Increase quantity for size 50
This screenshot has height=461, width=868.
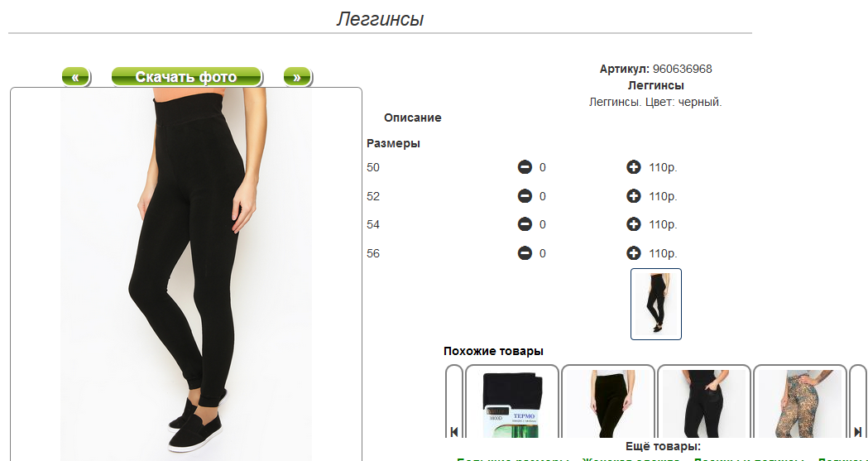(633, 167)
